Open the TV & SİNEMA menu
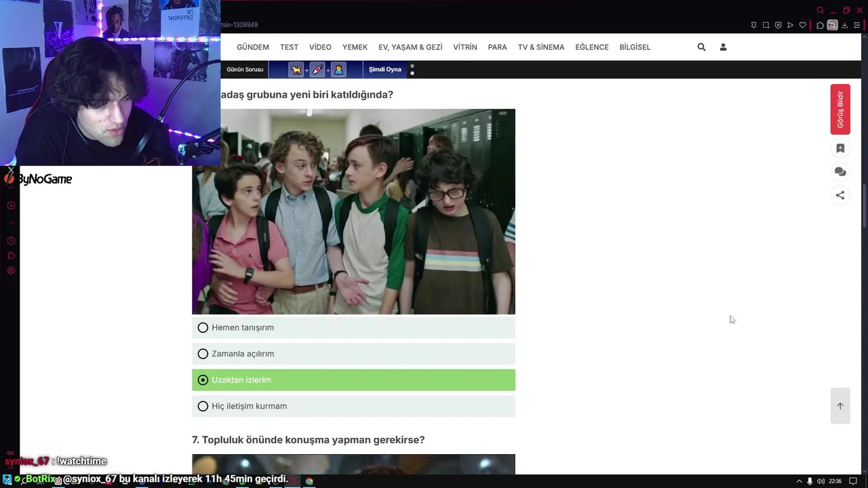Viewport: 868px width, 488px height. tap(541, 47)
